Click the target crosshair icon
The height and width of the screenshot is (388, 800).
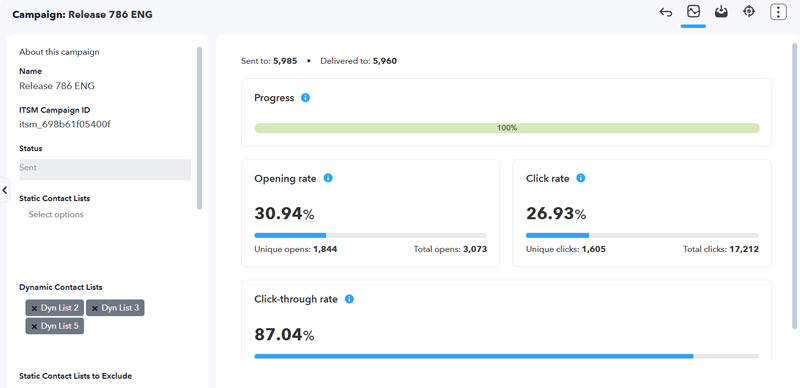pos(748,11)
